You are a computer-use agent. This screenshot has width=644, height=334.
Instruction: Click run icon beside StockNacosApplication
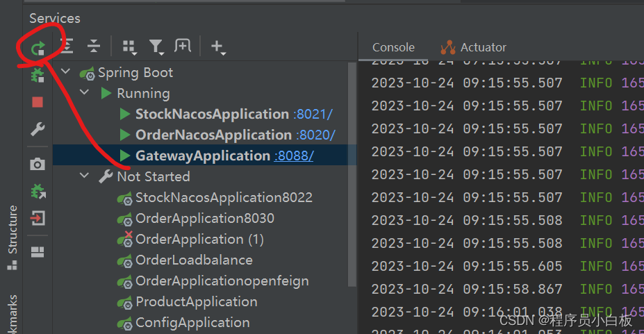(125, 114)
